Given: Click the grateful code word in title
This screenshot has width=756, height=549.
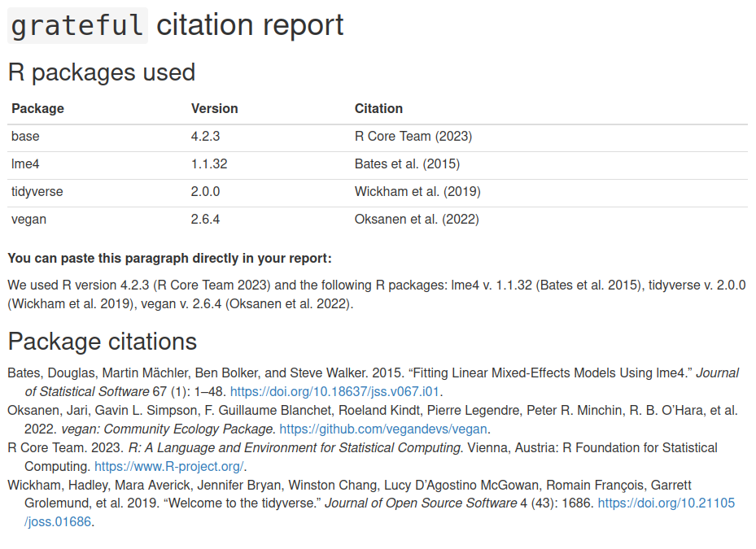Looking at the screenshot, I should pyautogui.click(x=77, y=25).
